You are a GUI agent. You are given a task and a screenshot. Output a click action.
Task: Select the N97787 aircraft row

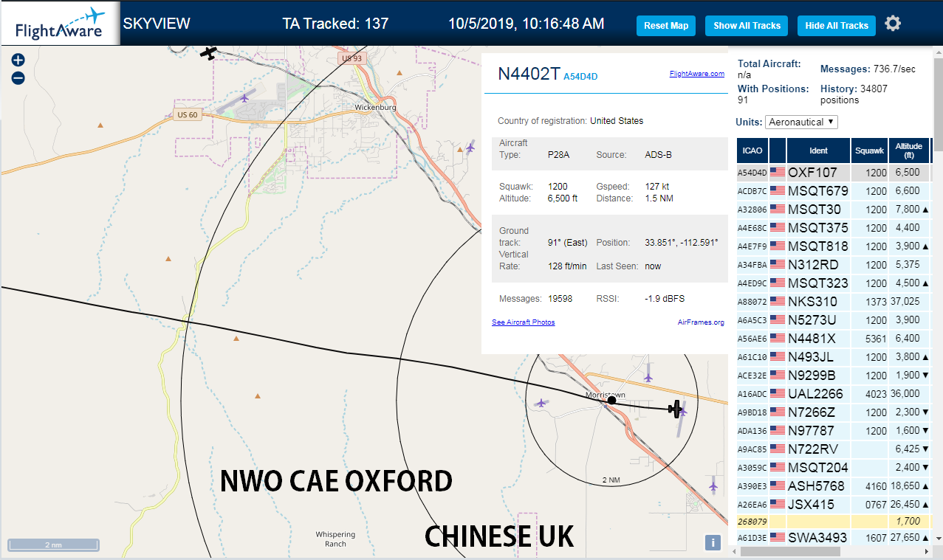coord(833,430)
